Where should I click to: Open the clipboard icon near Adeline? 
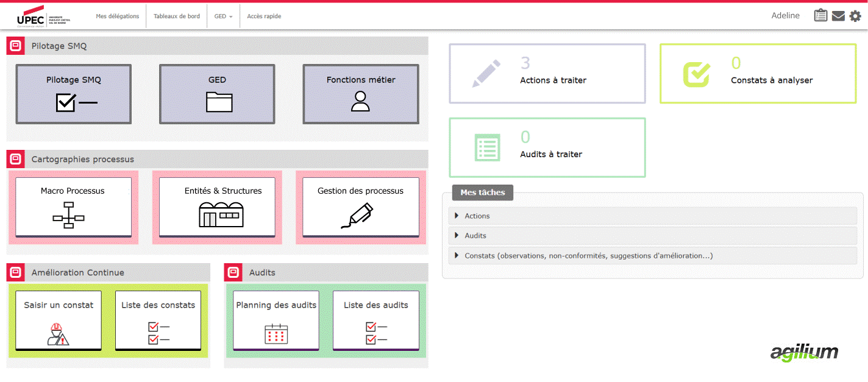pyautogui.click(x=820, y=15)
